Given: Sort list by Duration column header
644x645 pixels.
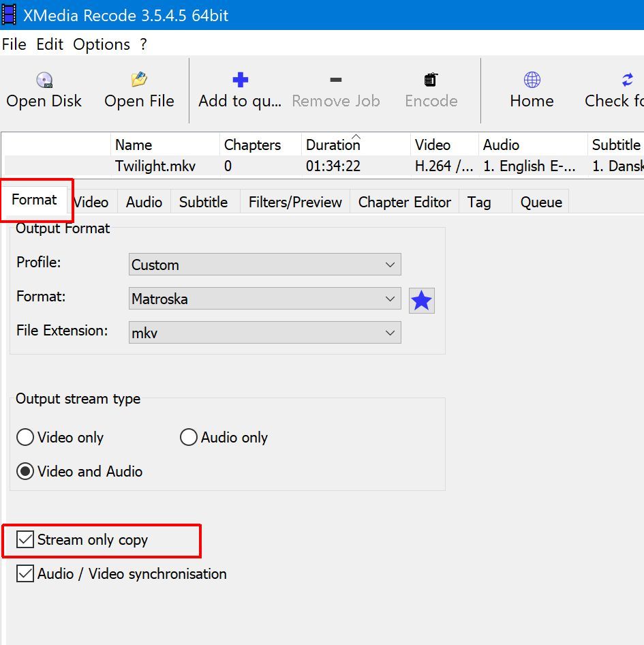Looking at the screenshot, I should tap(356, 145).
